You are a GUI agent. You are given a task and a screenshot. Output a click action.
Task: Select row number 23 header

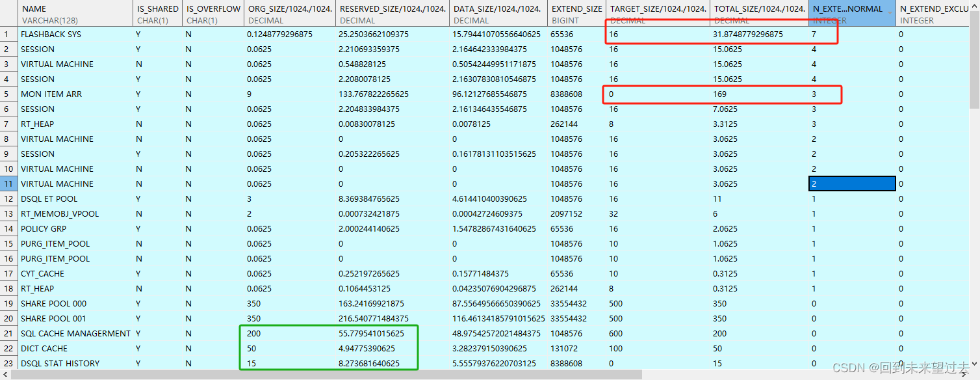9,363
